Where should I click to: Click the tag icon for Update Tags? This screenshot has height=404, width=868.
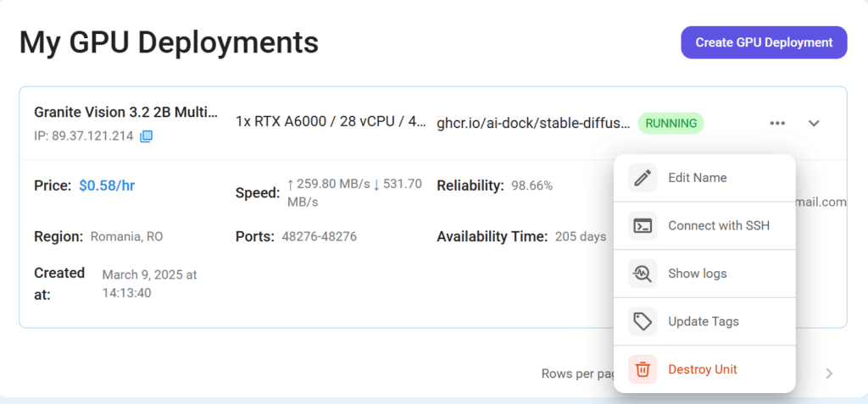[x=643, y=322]
